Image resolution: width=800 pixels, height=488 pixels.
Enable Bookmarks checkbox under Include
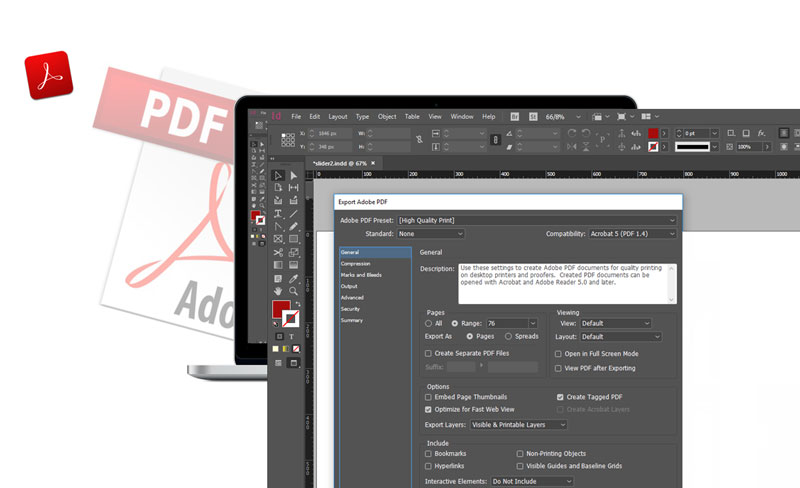(429, 454)
